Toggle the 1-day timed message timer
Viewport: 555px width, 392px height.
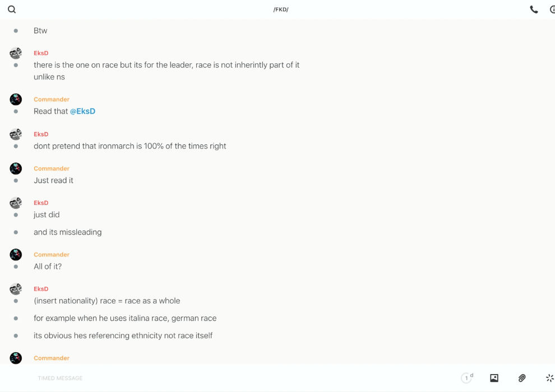coord(467,378)
